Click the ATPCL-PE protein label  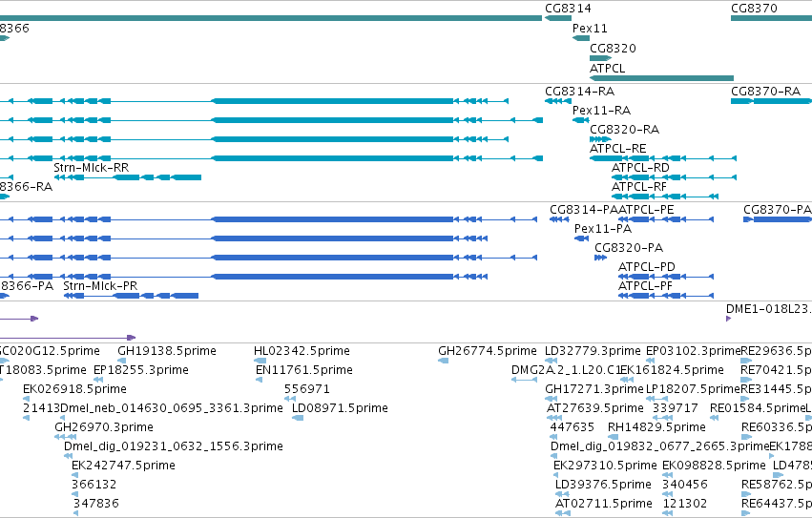pyautogui.click(x=646, y=210)
